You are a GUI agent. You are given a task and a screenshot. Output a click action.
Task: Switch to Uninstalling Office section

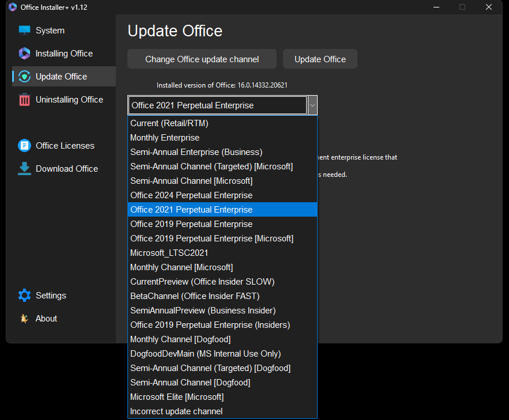coord(69,100)
